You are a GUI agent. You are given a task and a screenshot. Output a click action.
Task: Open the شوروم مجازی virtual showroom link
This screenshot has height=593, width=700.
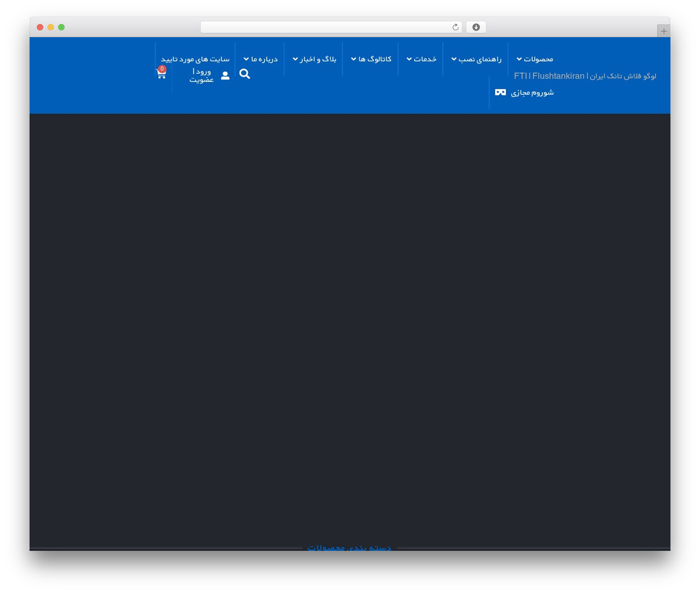click(532, 92)
